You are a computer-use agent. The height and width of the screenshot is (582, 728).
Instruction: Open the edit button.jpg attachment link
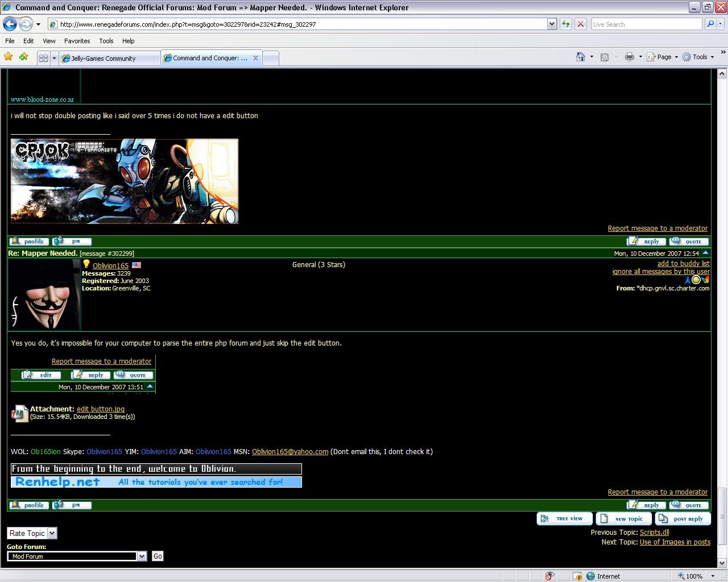coord(101,409)
